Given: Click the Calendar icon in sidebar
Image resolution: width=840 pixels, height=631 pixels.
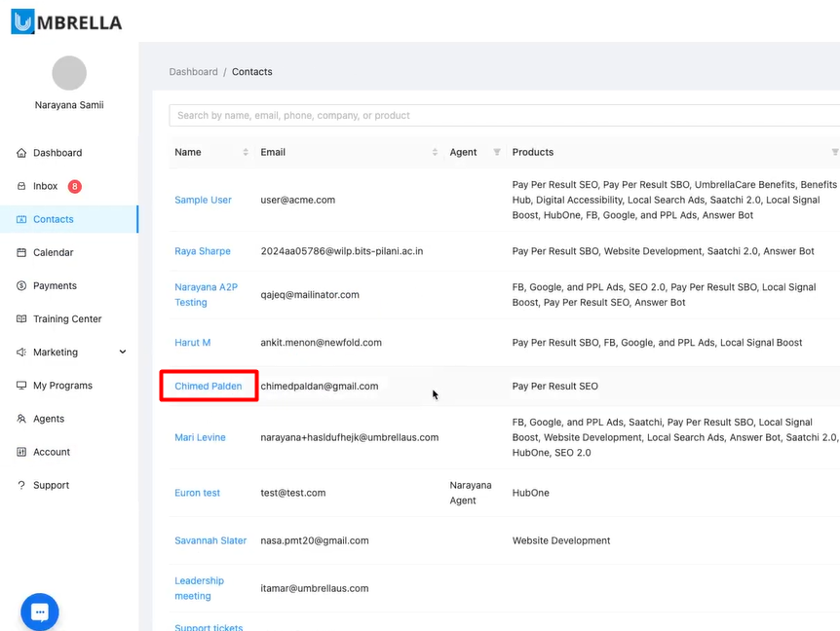Looking at the screenshot, I should [21, 252].
